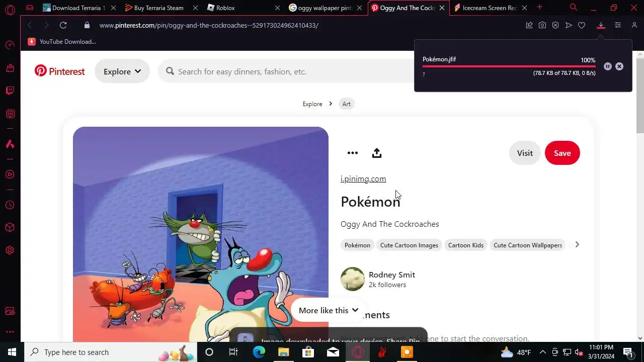The height and width of the screenshot is (362, 644).
Task: Click the Pinterest share upload icon
Action: pos(377,153)
